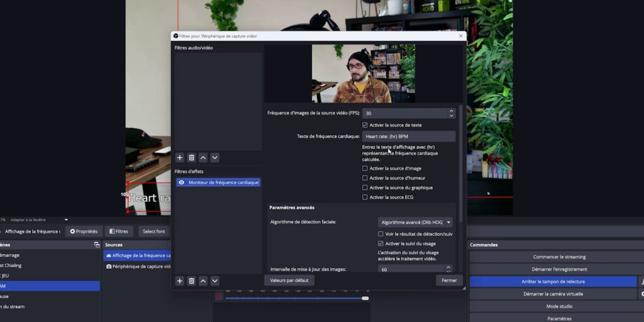Screen dimensions: 644x322
Task: Add a new audio/video filter with plus icon
Action: point(179,158)
